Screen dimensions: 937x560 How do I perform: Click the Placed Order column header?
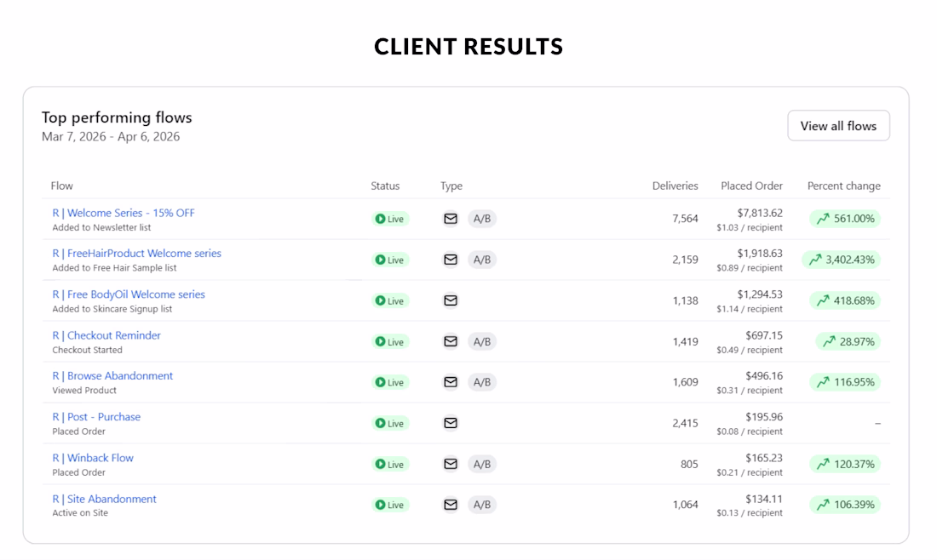(751, 186)
